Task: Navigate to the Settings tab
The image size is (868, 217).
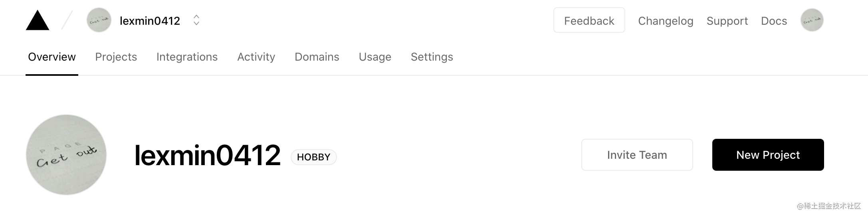Action: (x=432, y=57)
